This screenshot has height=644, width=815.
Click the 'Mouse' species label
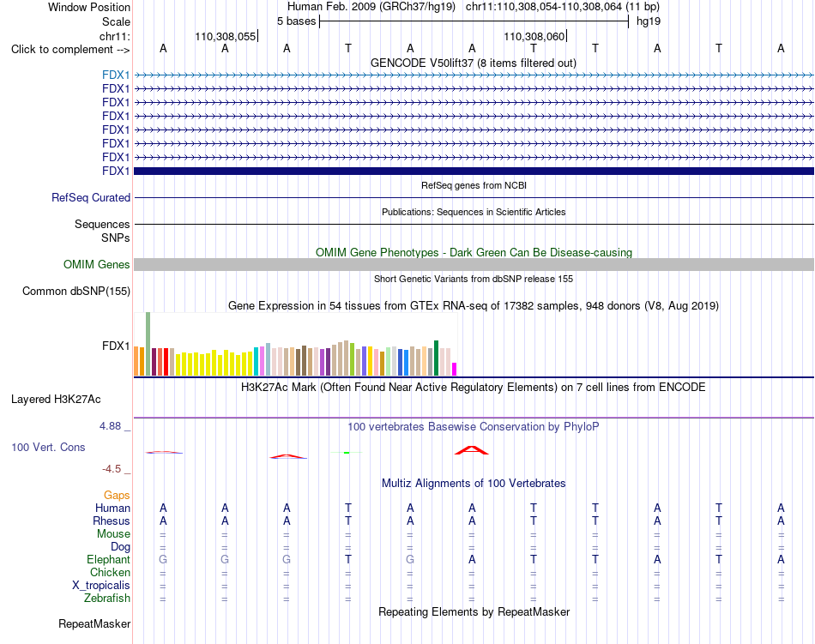coord(113,534)
